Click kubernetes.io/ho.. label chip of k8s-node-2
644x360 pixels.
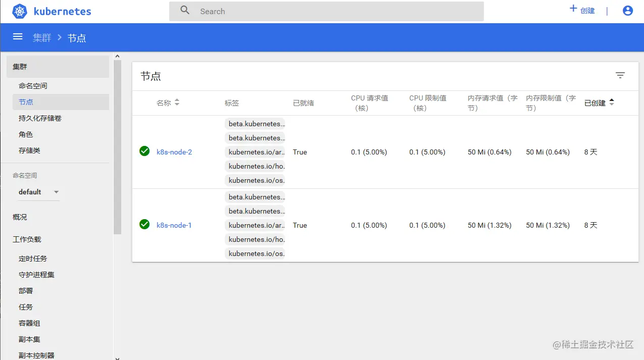tap(256, 166)
